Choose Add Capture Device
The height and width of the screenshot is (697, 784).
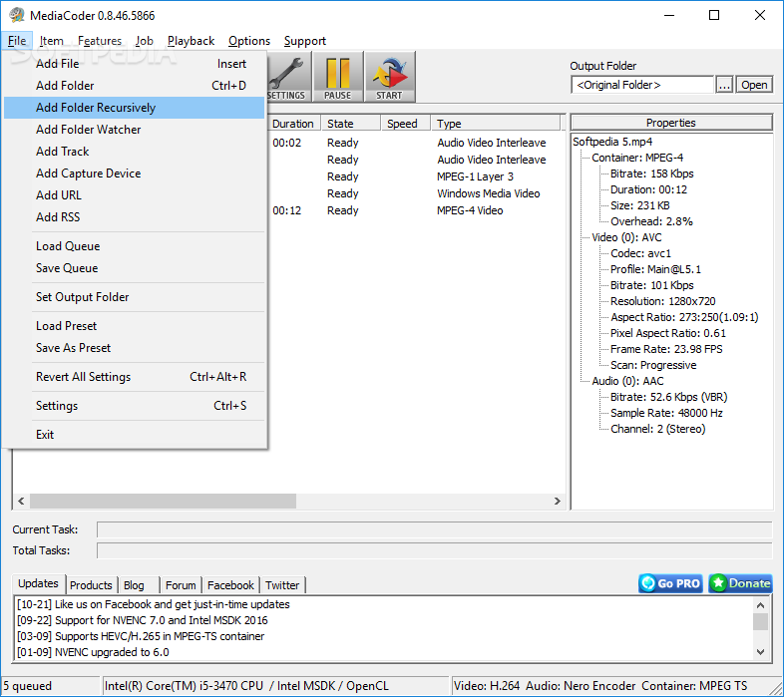(134, 174)
